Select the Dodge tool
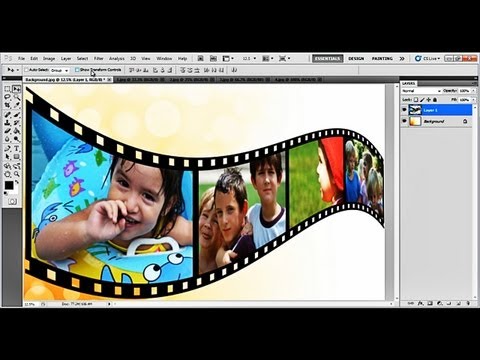480x360 pixels. pyautogui.click(x=16, y=139)
